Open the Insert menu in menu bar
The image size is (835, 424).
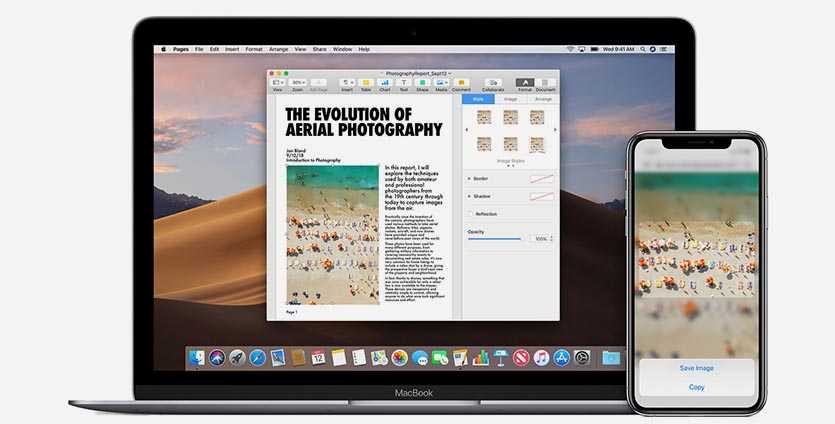coord(232,49)
